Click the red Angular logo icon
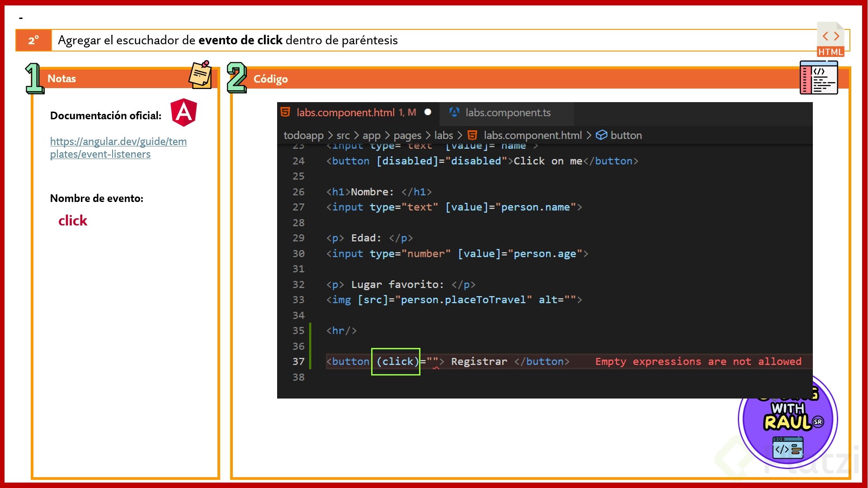Image resolution: width=868 pixels, height=488 pixels. pyautogui.click(x=184, y=112)
